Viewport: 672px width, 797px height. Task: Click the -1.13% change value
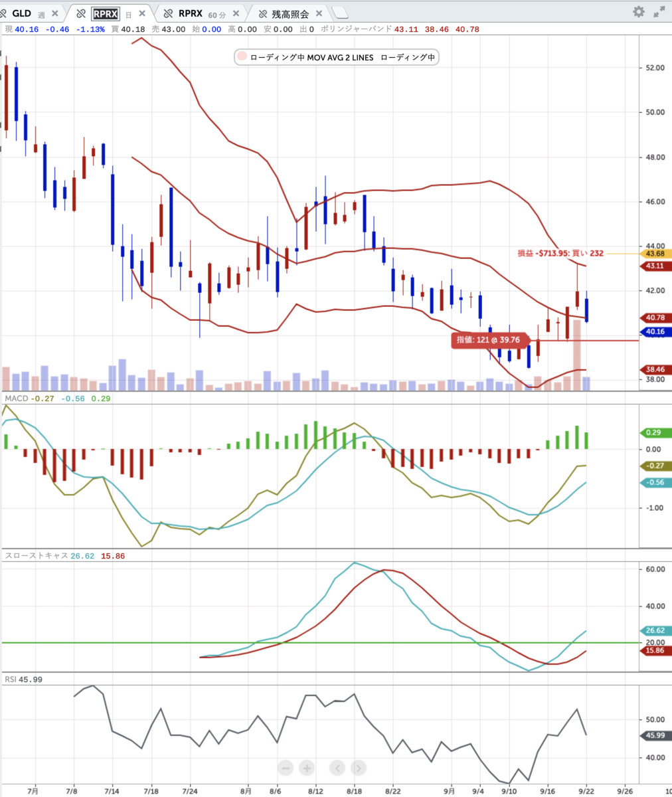click(90, 29)
